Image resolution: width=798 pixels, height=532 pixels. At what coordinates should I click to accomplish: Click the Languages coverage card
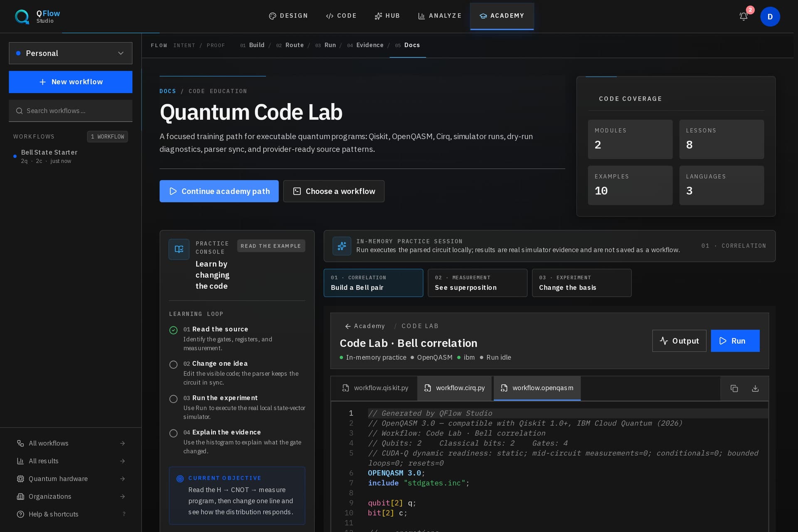(x=722, y=185)
